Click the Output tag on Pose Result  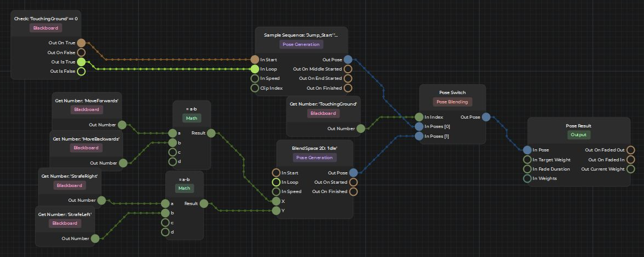pos(579,135)
